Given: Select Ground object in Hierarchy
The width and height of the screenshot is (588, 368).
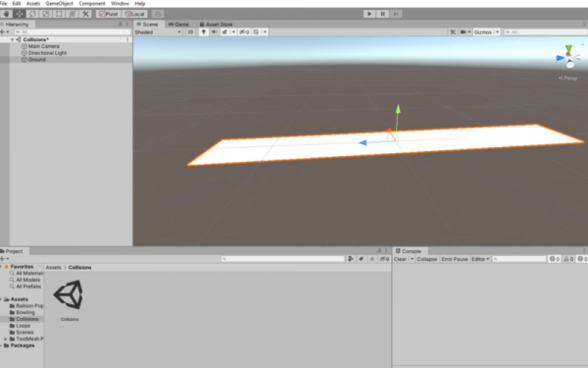Looking at the screenshot, I should click(37, 59).
